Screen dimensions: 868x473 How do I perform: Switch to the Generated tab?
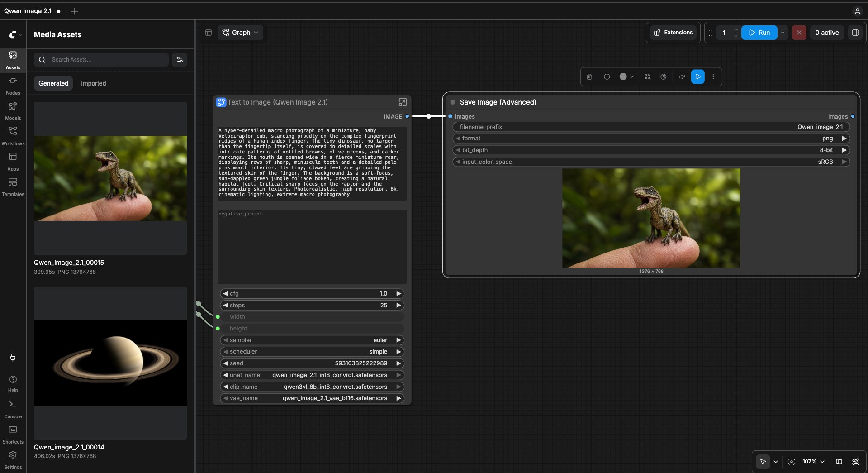53,83
